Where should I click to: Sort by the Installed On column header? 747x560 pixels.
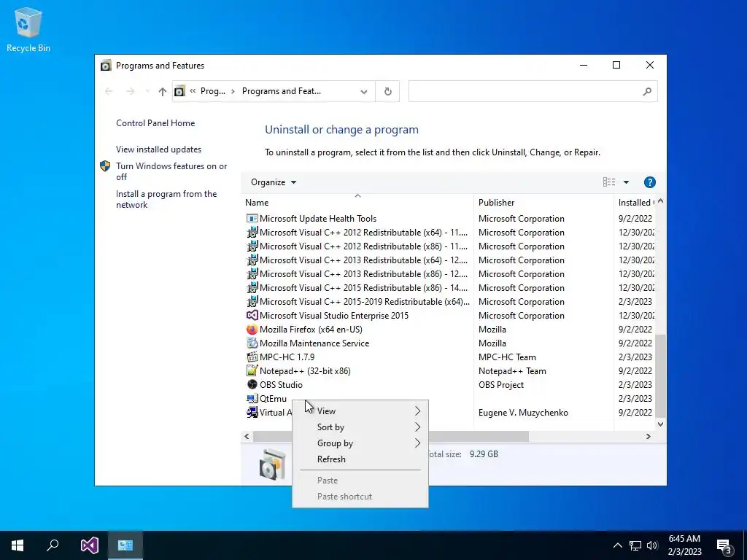(635, 203)
